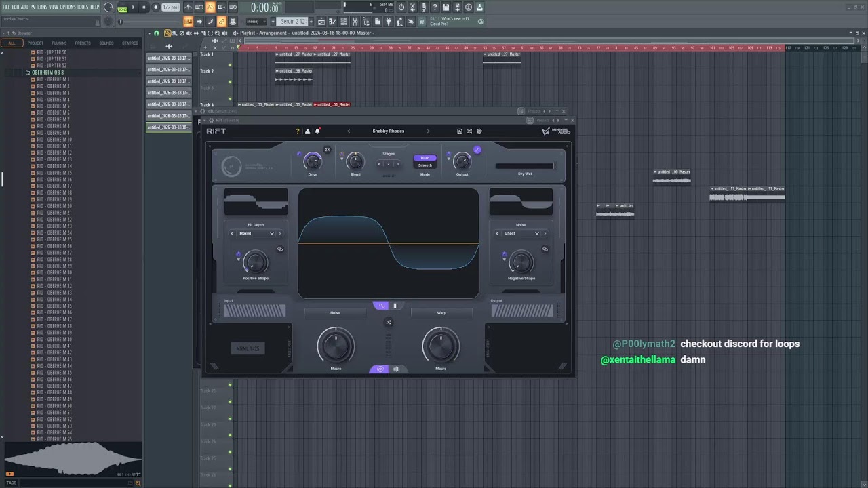Click the Negative Shape knob

coord(521,262)
